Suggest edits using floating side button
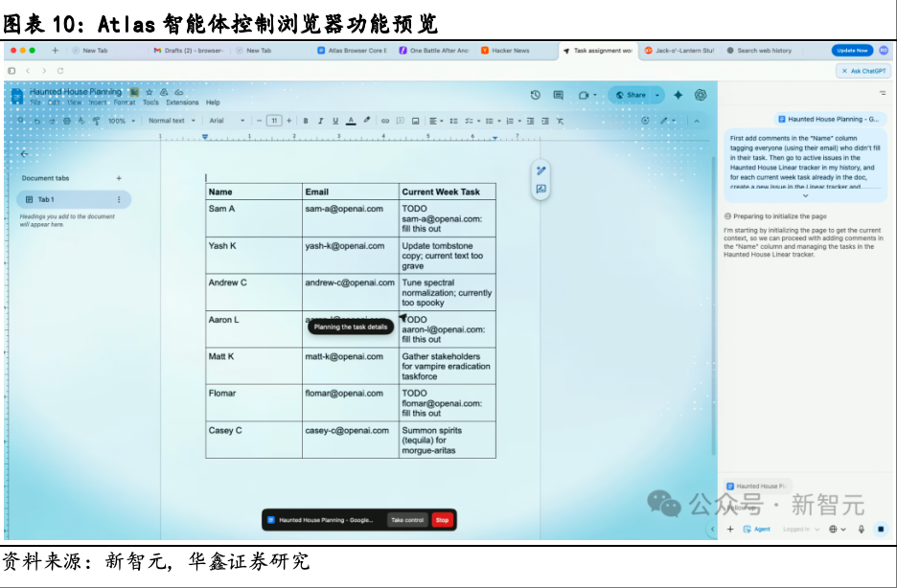This screenshot has width=897, height=588. 541,190
